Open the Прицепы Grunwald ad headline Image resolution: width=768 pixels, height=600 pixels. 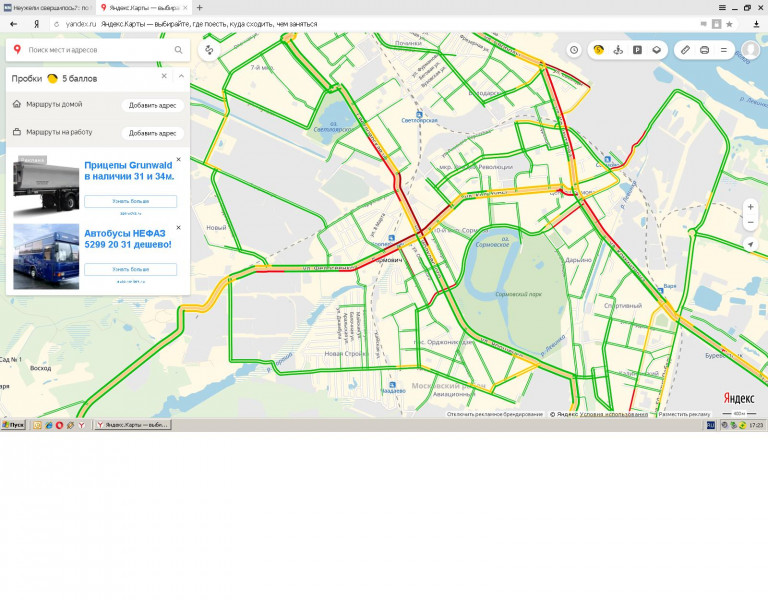click(129, 170)
